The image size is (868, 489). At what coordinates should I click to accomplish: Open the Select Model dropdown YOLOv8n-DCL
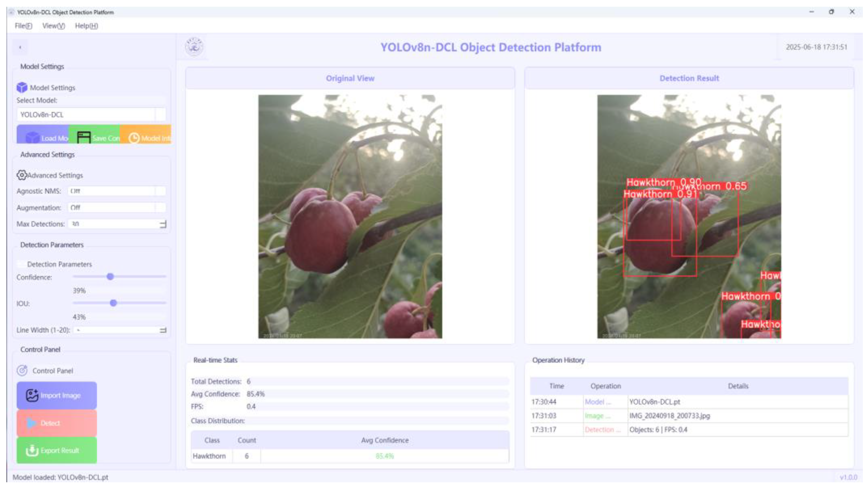click(91, 114)
